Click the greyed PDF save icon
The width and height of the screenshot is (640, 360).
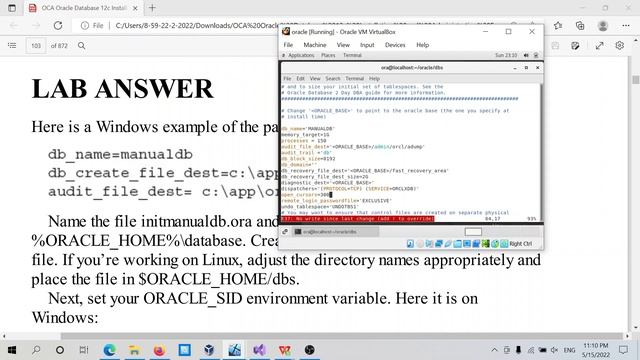555,46
